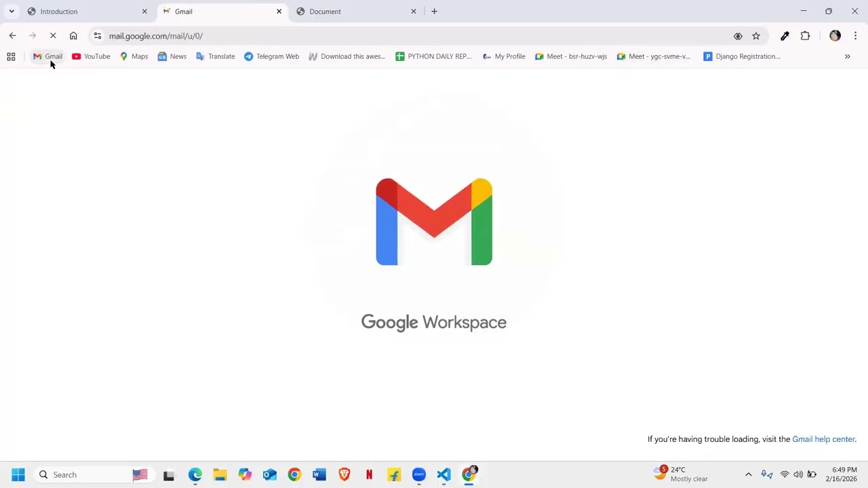Launch Microsoft Edge from the taskbar

[x=195, y=474]
